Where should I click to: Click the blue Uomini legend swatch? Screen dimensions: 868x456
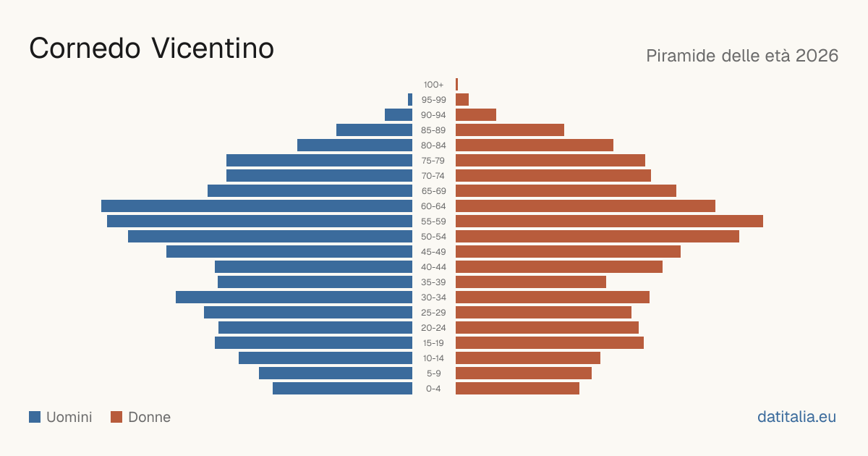pos(35,417)
